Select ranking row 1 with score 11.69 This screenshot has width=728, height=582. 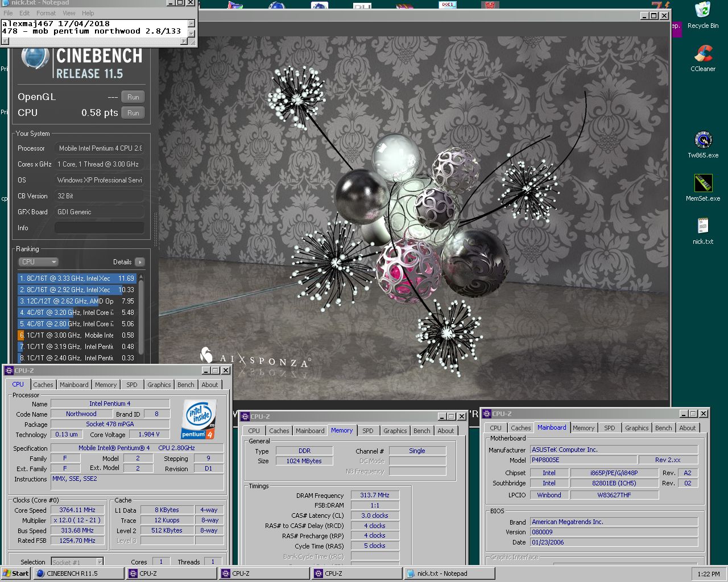click(77, 278)
